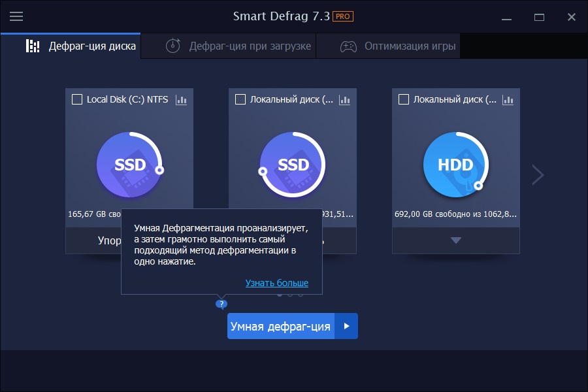Open the Оптимизация игры tab
Screen dimensions: 588x392
pyautogui.click(x=398, y=46)
